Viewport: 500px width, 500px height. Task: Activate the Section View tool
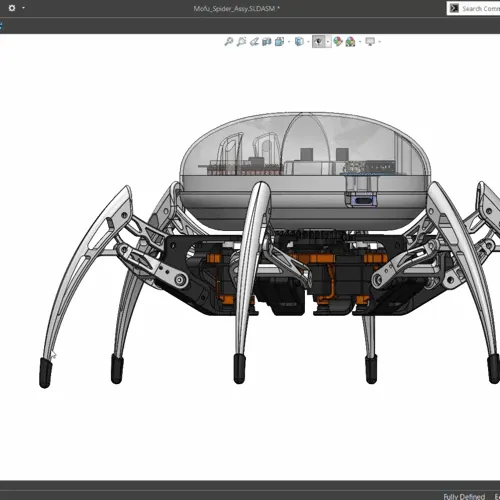click(x=267, y=42)
